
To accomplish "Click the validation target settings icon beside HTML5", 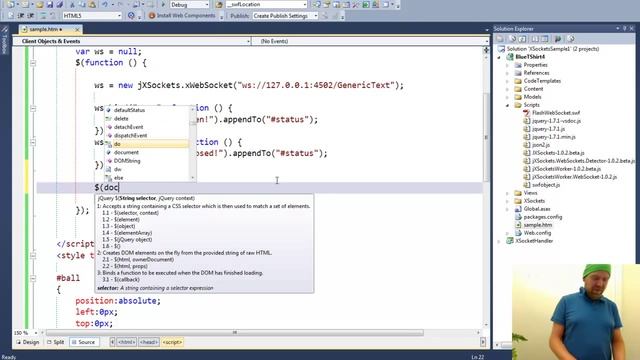I will click(131, 16).
